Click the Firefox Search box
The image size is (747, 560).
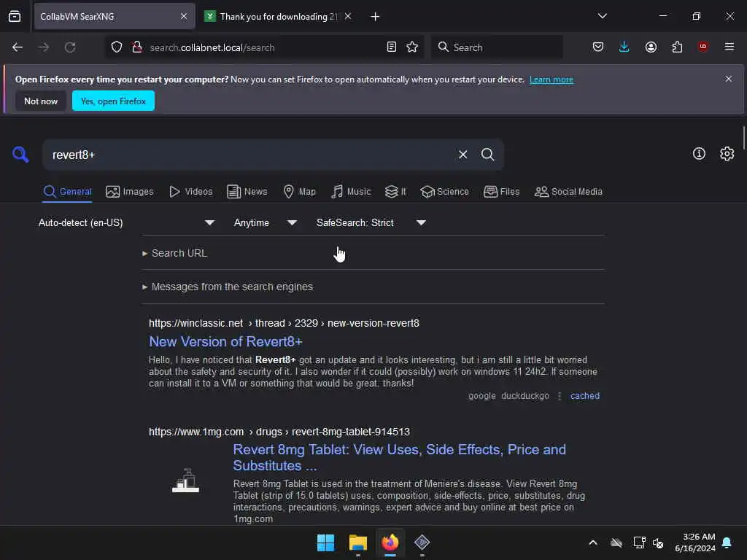click(497, 47)
